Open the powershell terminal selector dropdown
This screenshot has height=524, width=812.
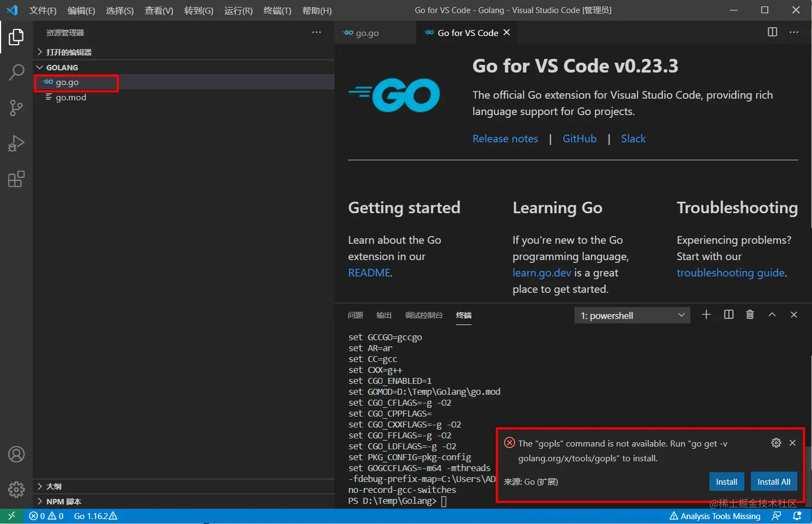[x=632, y=315]
